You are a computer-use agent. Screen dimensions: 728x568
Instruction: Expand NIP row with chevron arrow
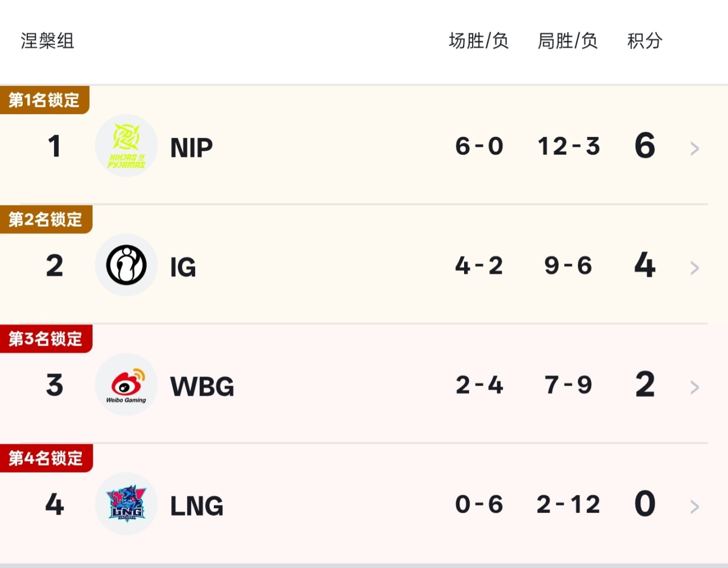[694, 148]
